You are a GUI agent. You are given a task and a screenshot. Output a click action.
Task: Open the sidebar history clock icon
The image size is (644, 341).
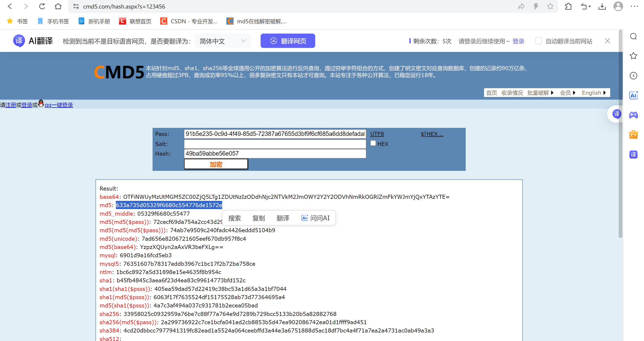633,75
